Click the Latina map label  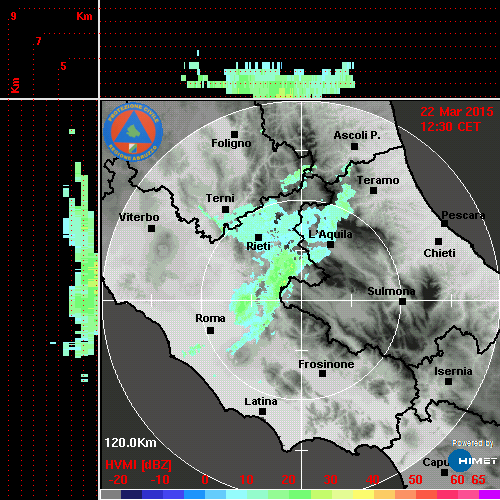point(261,402)
